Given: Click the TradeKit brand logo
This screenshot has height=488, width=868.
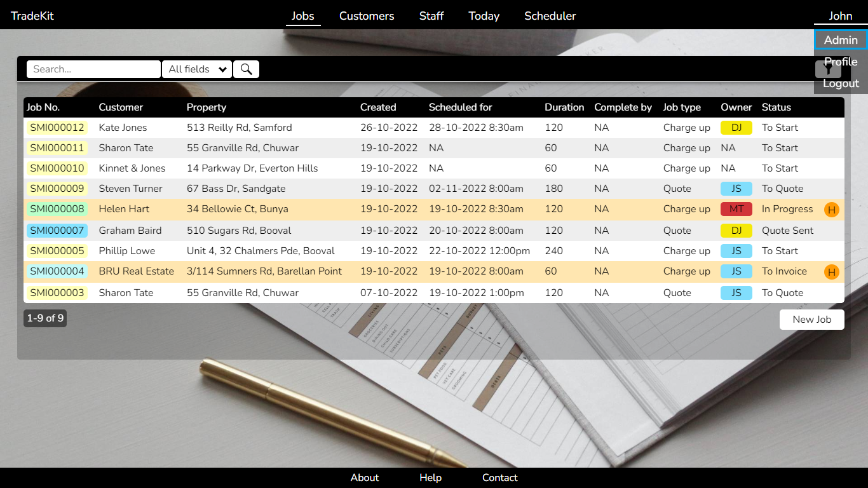Looking at the screenshot, I should pyautogui.click(x=32, y=16).
